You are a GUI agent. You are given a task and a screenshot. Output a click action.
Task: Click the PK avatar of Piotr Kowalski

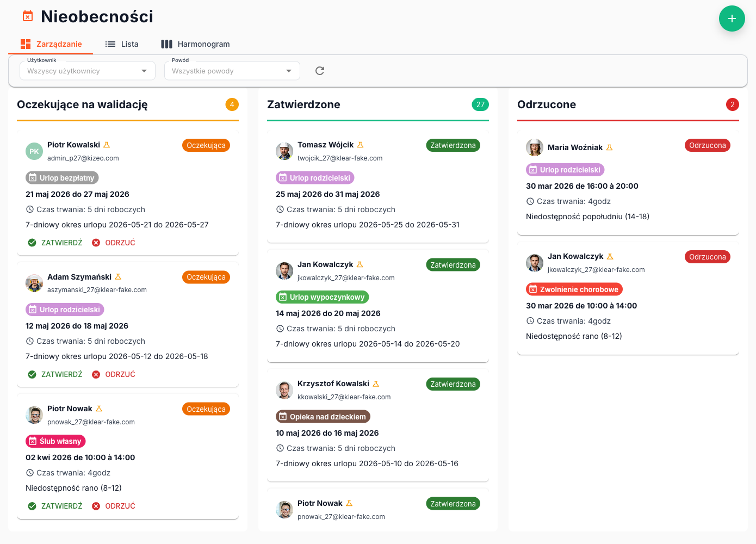pyautogui.click(x=34, y=151)
